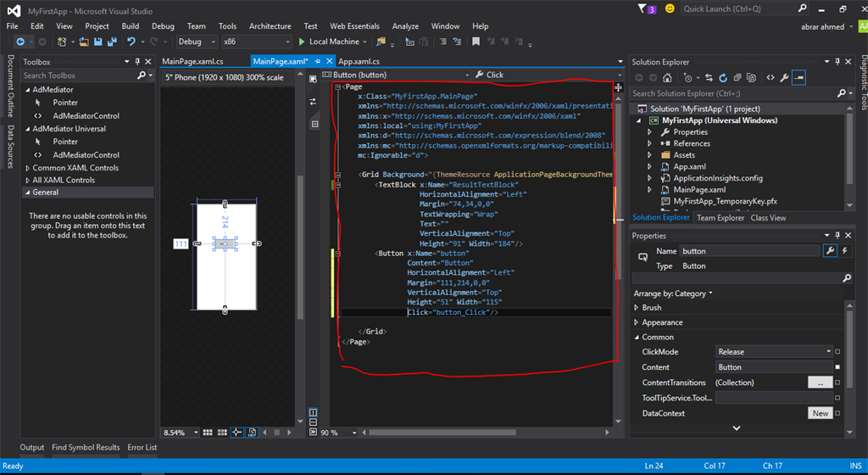Click the feedback smiley icon
Screen dimensions: 868x475
[670, 8]
